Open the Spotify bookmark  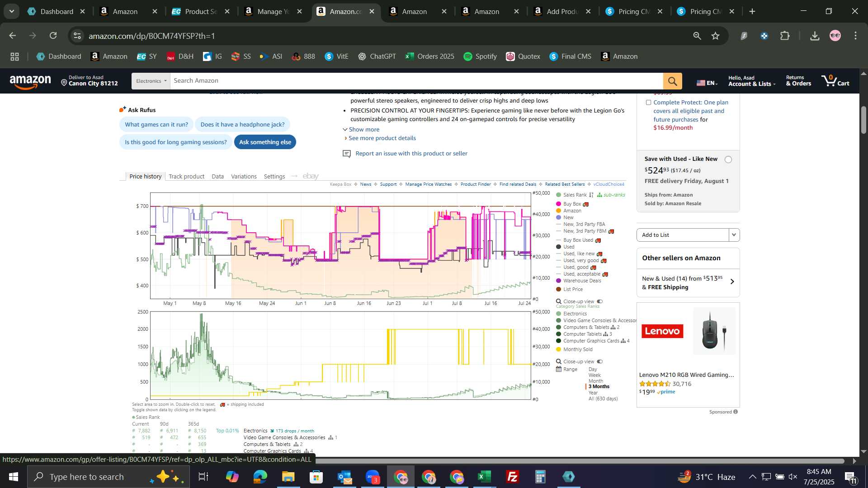(x=480, y=56)
